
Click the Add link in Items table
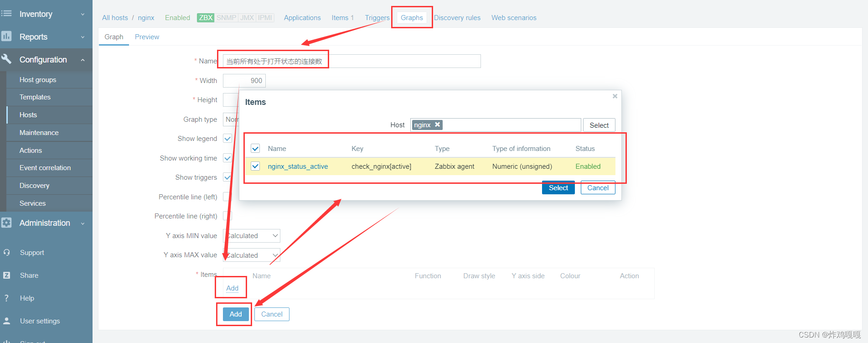coord(232,288)
